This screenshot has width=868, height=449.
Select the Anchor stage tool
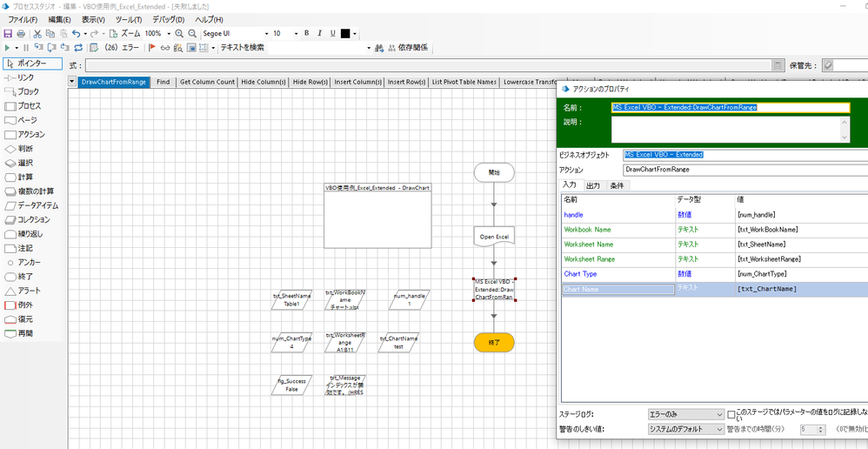click(22, 263)
